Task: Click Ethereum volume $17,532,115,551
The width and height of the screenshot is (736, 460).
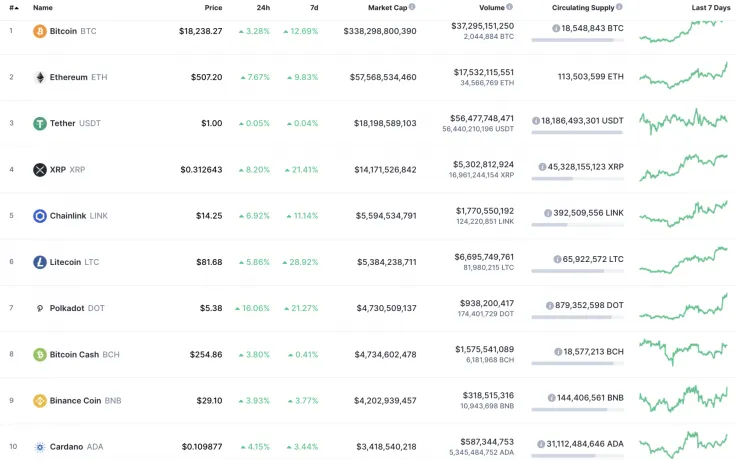Action: click(483, 72)
